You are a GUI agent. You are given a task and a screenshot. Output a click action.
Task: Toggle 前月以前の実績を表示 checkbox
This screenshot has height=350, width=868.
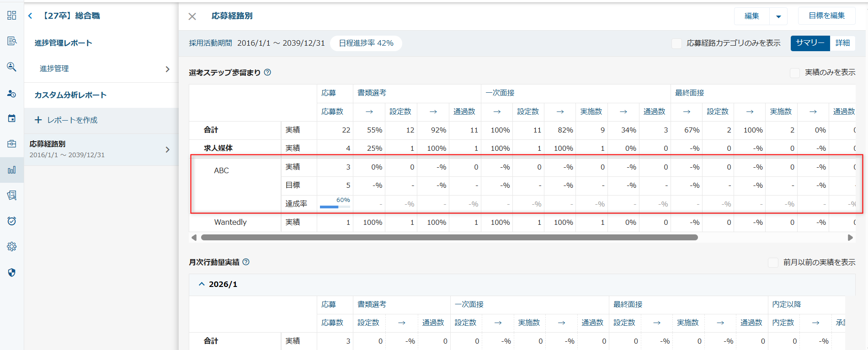pos(773,262)
